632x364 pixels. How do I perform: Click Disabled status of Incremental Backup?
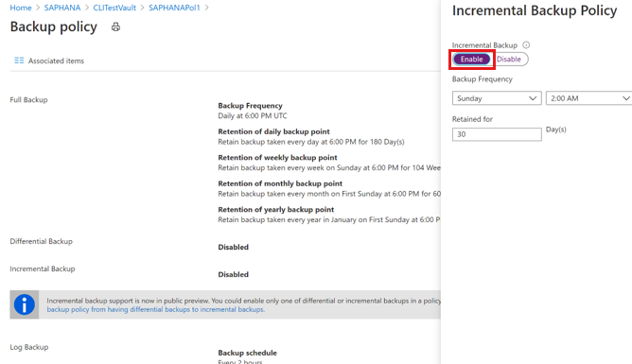234,274
